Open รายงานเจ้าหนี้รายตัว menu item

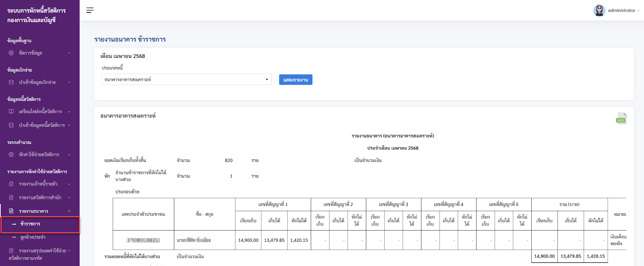(x=40, y=184)
